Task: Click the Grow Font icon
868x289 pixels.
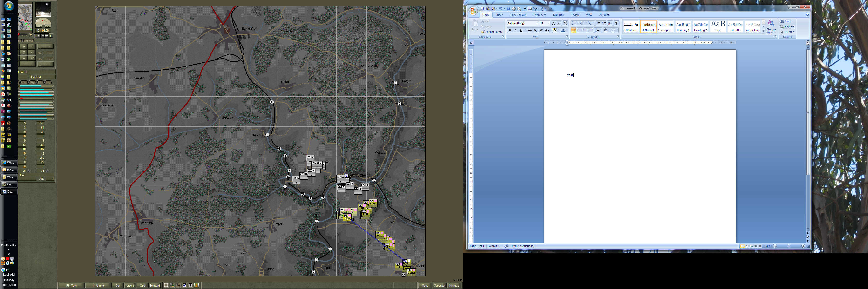Action: (553, 23)
